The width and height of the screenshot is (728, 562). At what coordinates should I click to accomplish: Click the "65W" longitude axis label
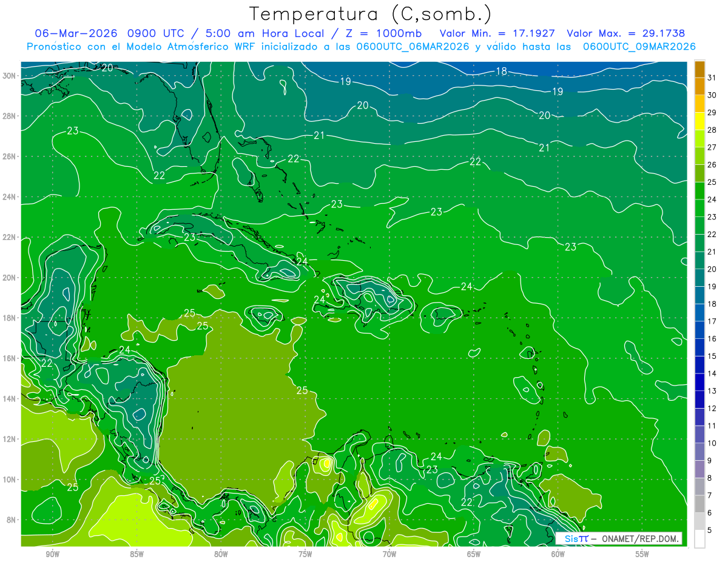(x=474, y=555)
